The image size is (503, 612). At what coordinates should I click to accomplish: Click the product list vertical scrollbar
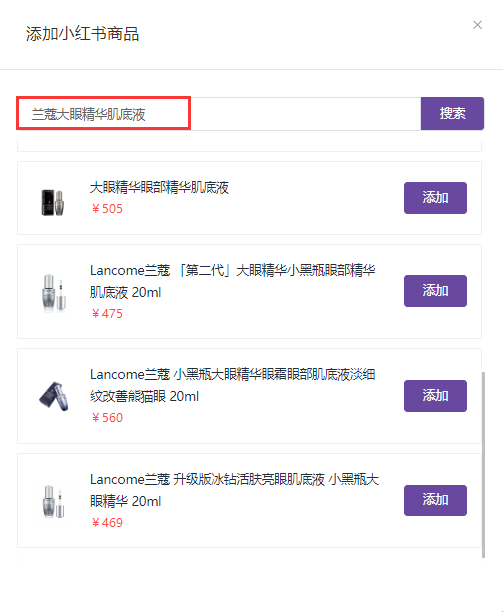point(483,464)
